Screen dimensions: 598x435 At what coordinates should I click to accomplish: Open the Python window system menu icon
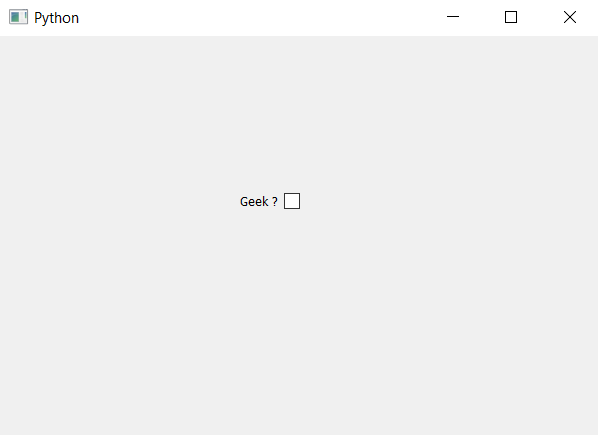coord(18,17)
